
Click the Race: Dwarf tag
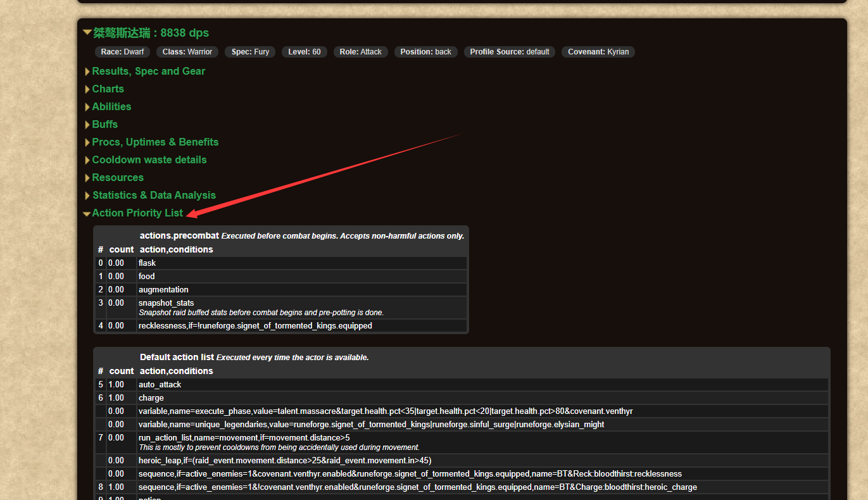[122, 52]
